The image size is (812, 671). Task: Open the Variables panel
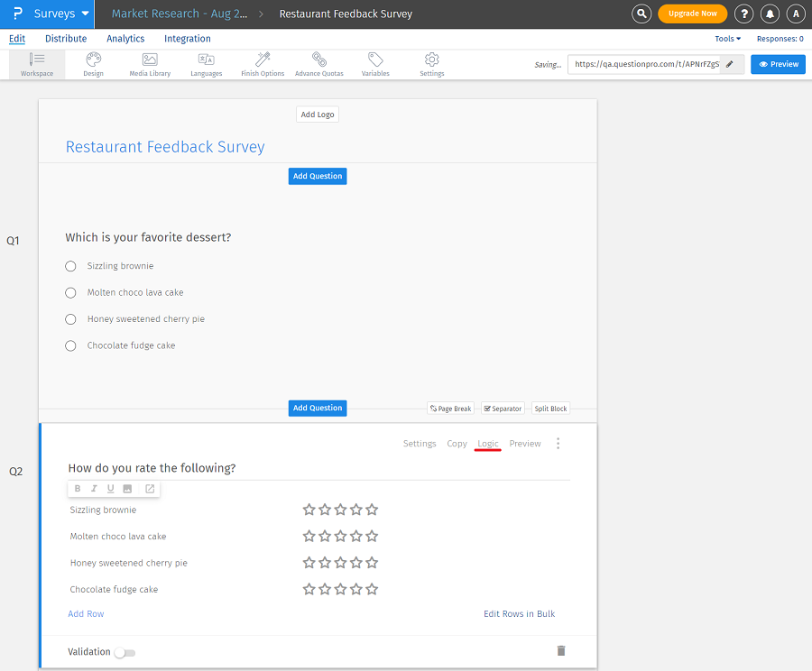375,63
